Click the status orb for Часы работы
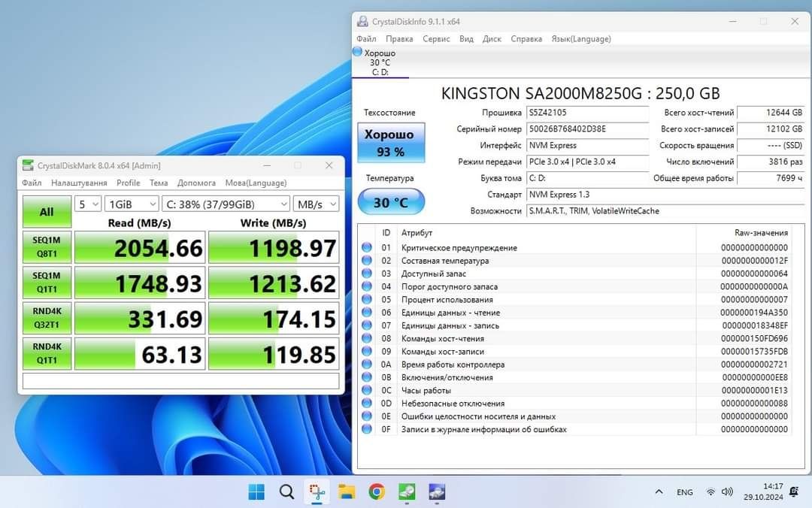 (367, 390)
